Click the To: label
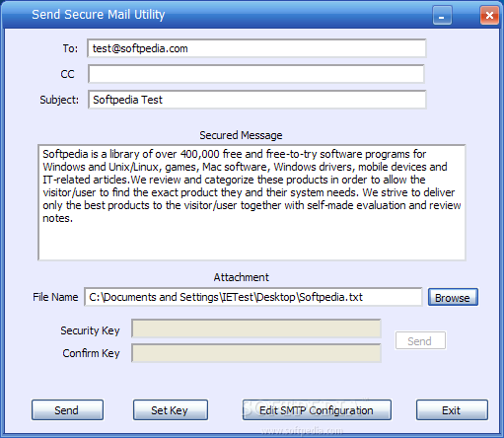 click(70, 48)
